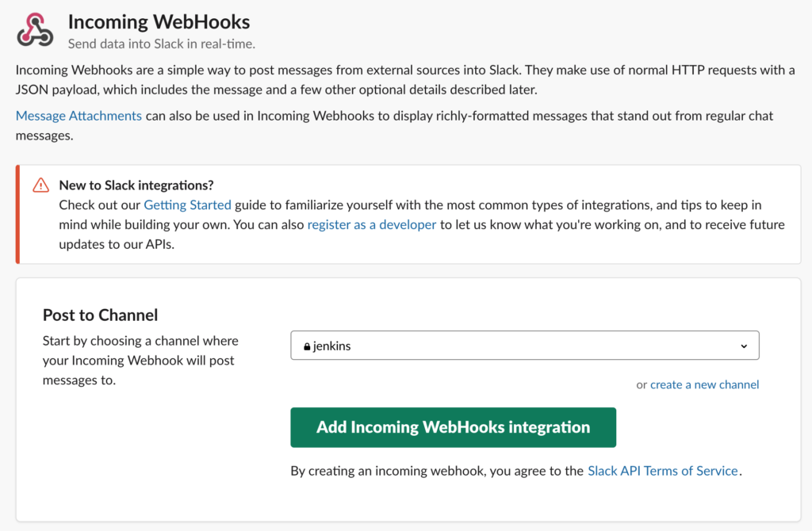Screen dimensions: 812x531
Task: Click the alert icon in the notice box
Action: (x=40, y=185)
